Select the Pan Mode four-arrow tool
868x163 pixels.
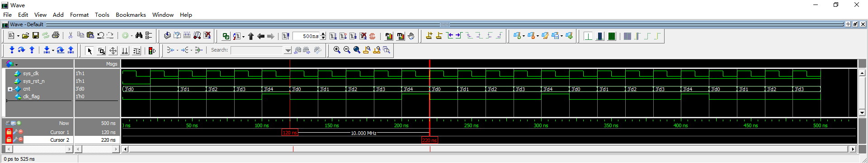tap(113, 51)
